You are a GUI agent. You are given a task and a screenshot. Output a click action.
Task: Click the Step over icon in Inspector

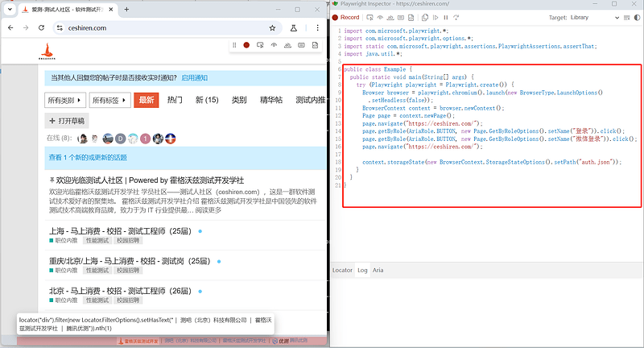pyautogui.click(x=456, y=17)
